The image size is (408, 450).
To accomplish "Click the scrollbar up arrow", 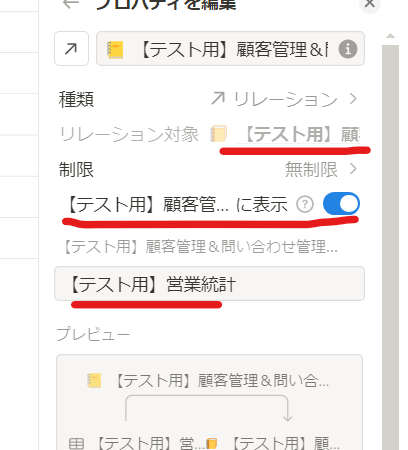I will click(390, 36).
